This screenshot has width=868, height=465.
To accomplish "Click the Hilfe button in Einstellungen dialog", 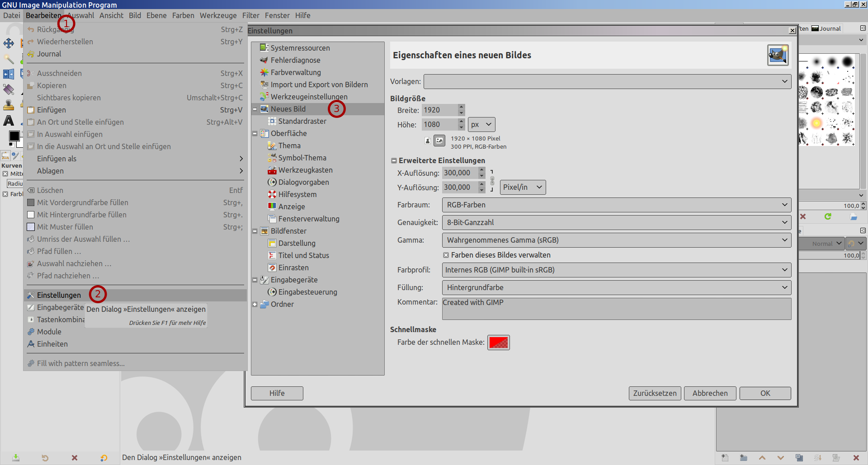I will pyautogui.click(x=277, y=394).
